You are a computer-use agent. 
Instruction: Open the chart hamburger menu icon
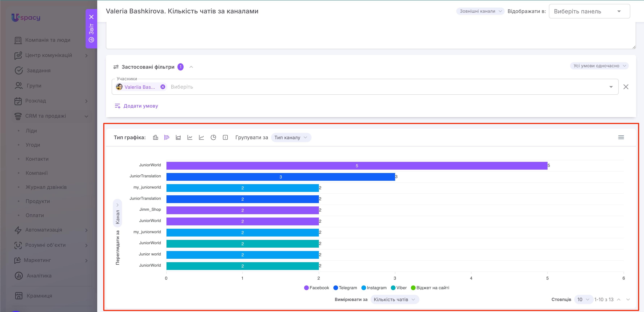[x=621, y=137]
